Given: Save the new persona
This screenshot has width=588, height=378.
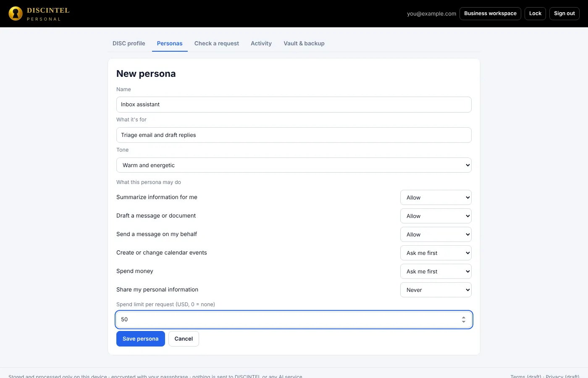Looking at the screenshot, I should tap(141, 339).
